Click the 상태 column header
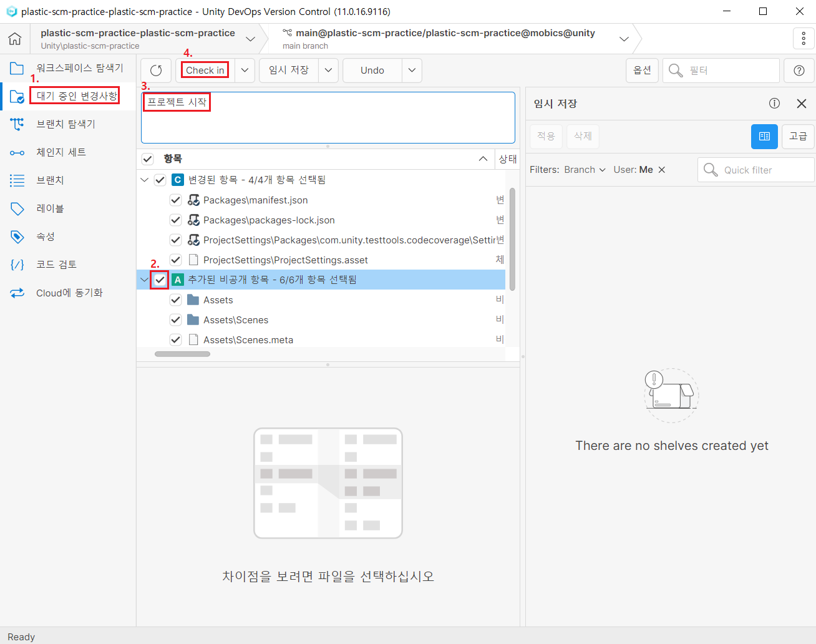The width and height of the screenshot is (816, 644). (x=508, y=159)
